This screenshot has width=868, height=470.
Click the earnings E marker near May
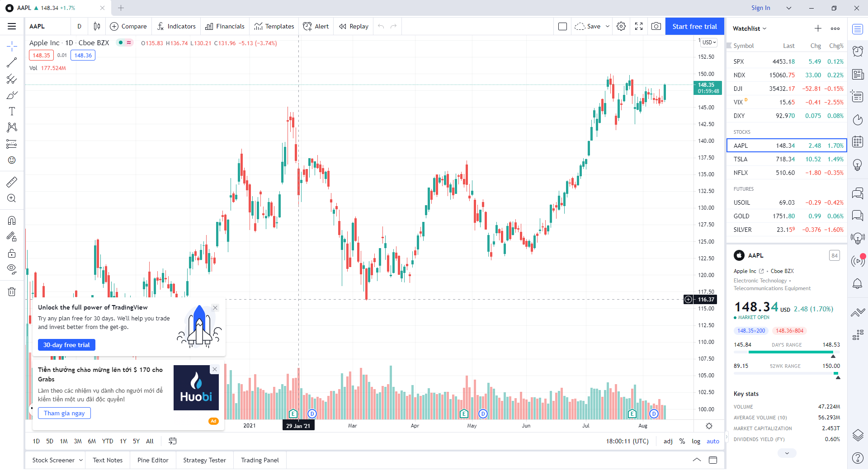(x=464, y=414)
